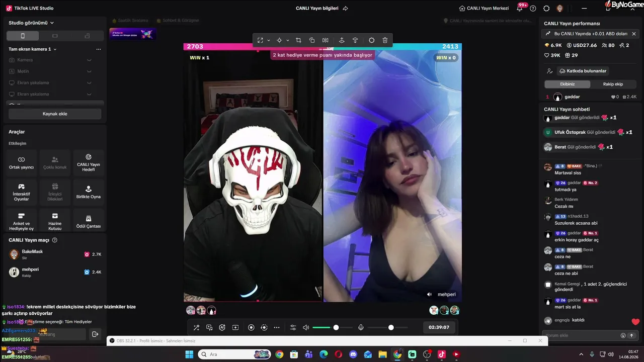The image size is (644, 362).
Task: Click the add-clip icon in the bottom bar
Action: (x=235, y=328)
